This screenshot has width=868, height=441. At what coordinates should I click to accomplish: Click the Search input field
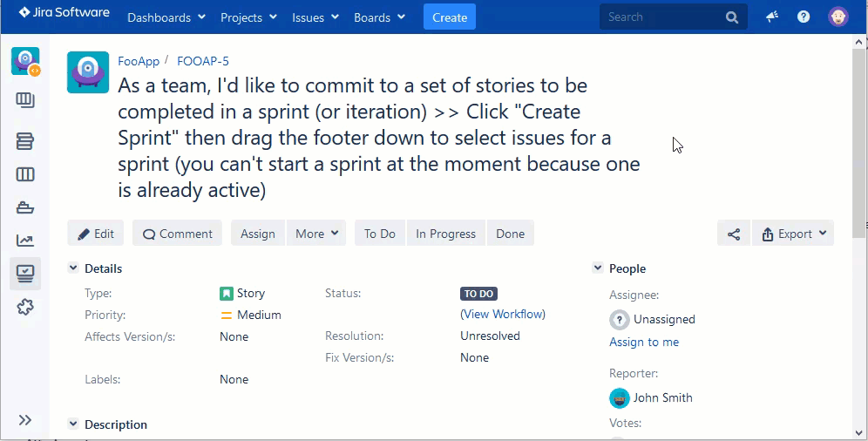pos(662,17)
